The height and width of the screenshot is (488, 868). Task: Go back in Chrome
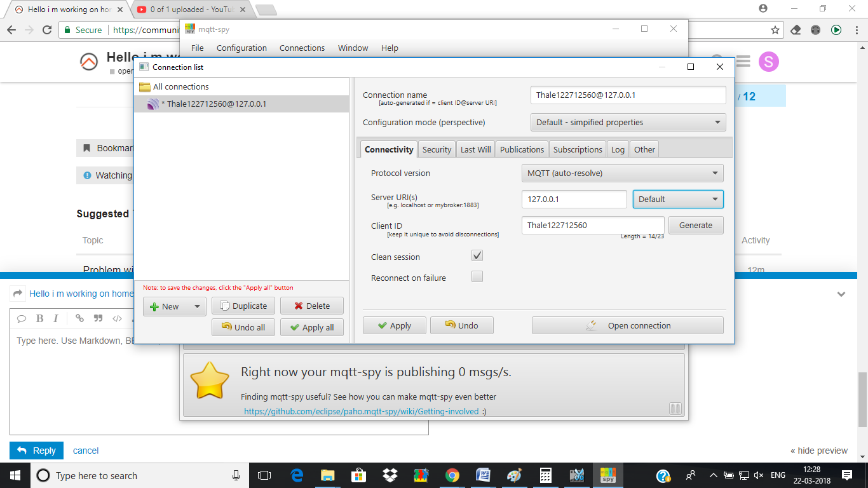[x=11, y=30]
